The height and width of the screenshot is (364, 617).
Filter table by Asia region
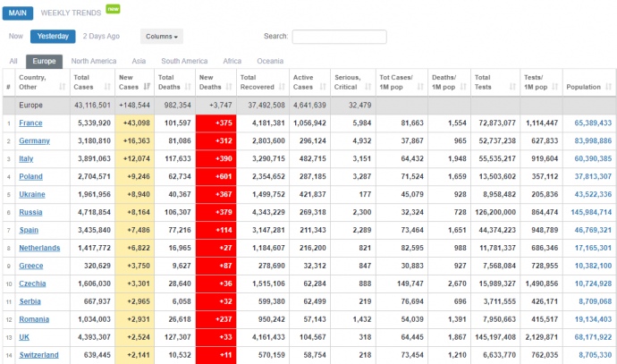click(139, 61)
